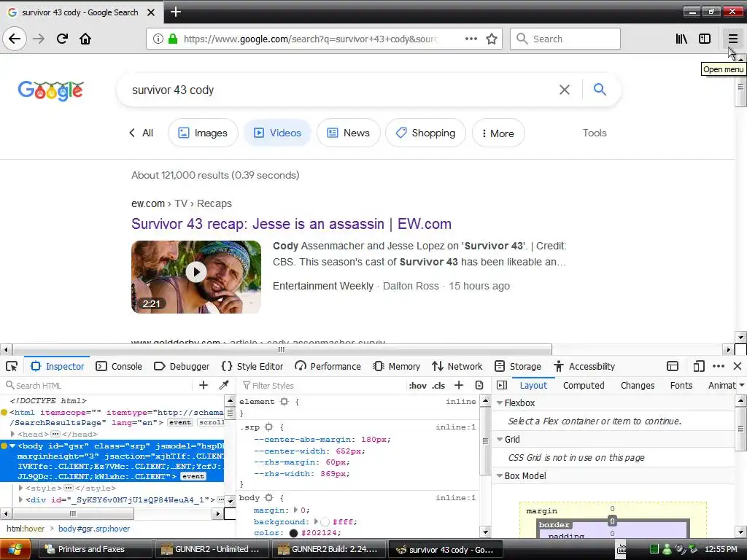Open the Network tab
Viewport: 747px width, 560px height.
pos(457,366)
